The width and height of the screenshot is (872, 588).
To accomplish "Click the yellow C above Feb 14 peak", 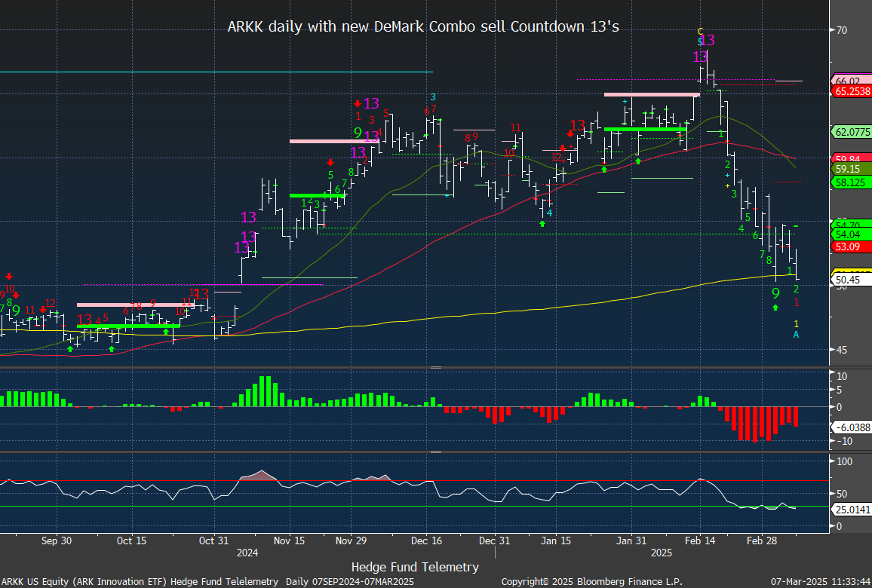I will pyautogui.click(x=701, y=31).
